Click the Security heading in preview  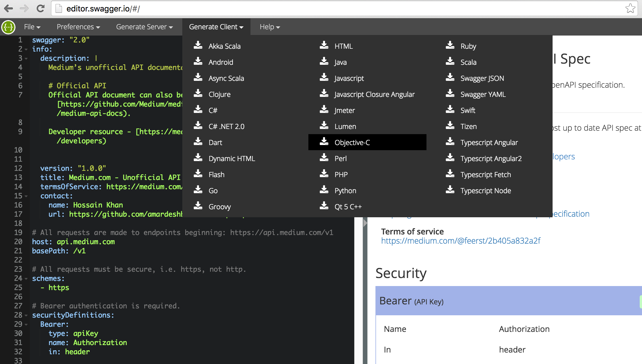401,273
